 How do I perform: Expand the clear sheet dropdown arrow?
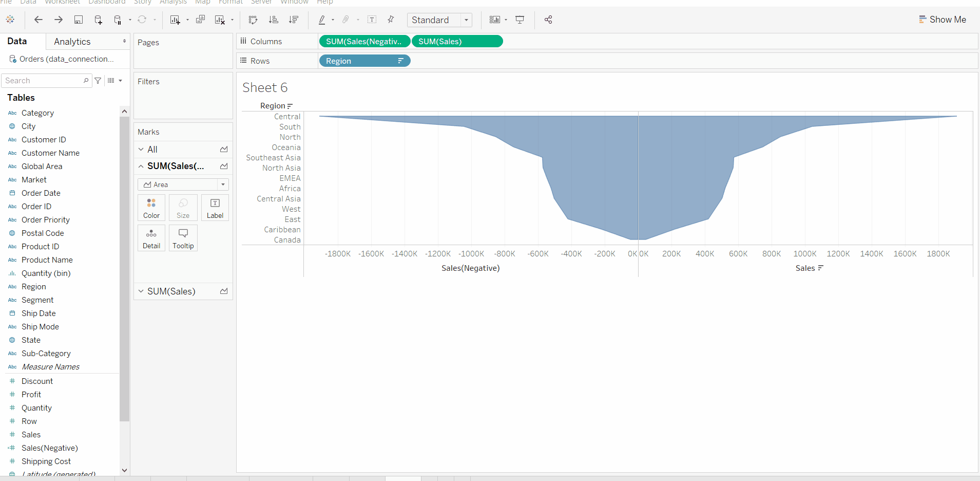[233, 20]
